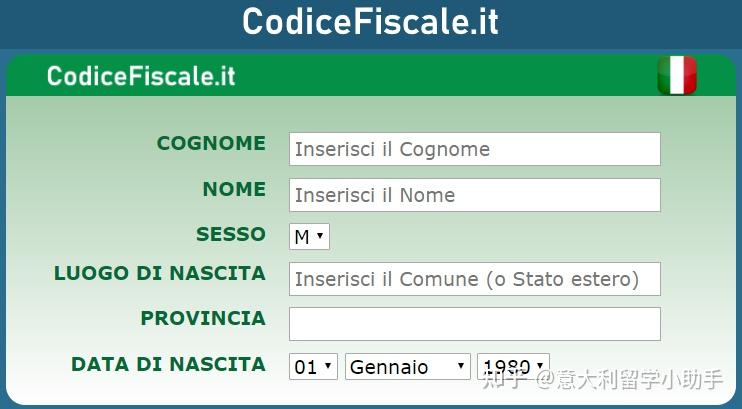Click the Luogo di Nascita field

[x=474, y=279]
